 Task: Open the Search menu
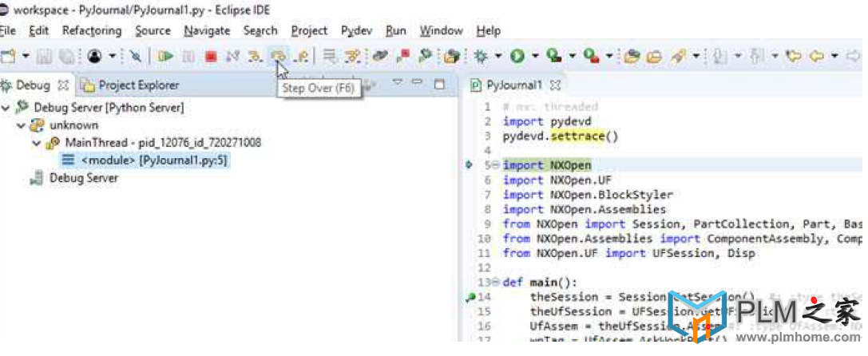(x=260, y=30)
